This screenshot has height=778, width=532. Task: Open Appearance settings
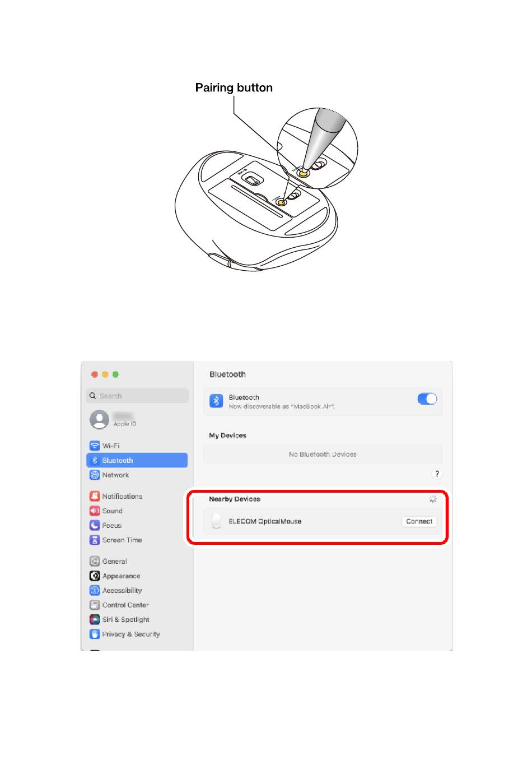[137, 576]
